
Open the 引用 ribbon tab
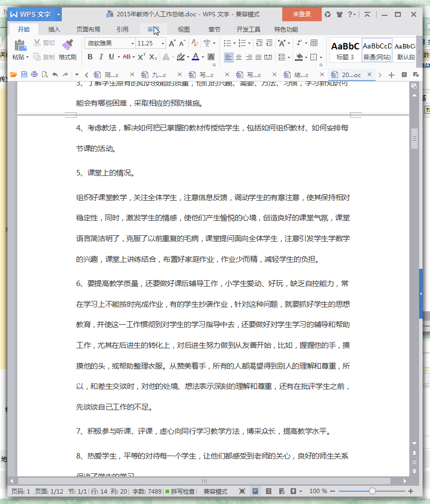click(x=122, y=30)
